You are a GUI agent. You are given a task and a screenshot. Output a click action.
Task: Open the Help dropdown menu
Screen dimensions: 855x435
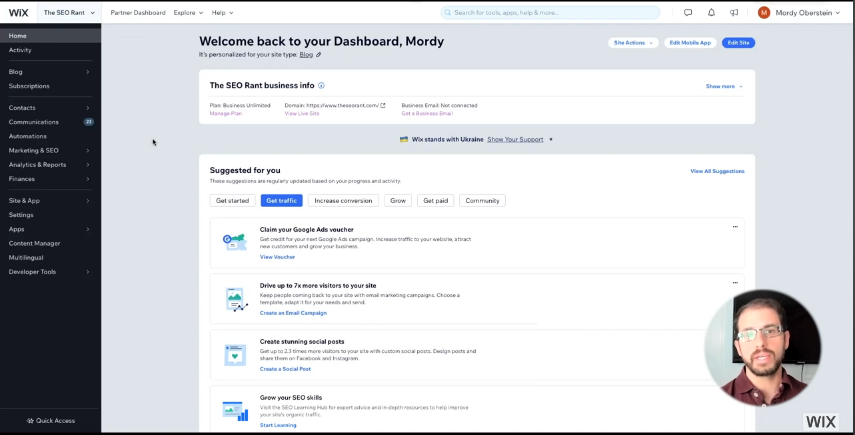[222, 13]
